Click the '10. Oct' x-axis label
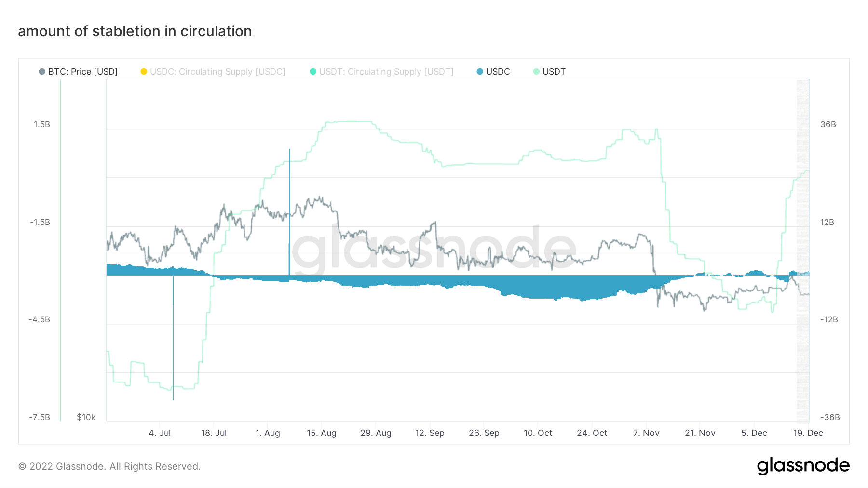 [538, 433]
